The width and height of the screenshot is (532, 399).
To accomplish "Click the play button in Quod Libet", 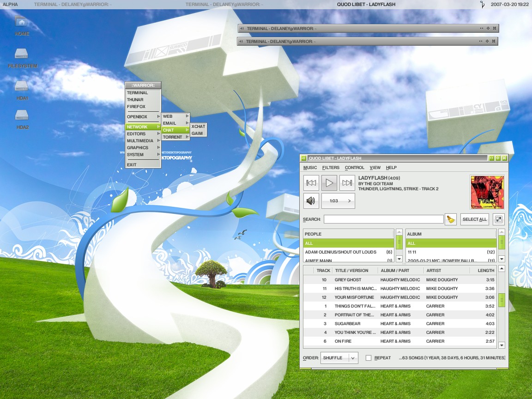I will [x=329, y=183].
